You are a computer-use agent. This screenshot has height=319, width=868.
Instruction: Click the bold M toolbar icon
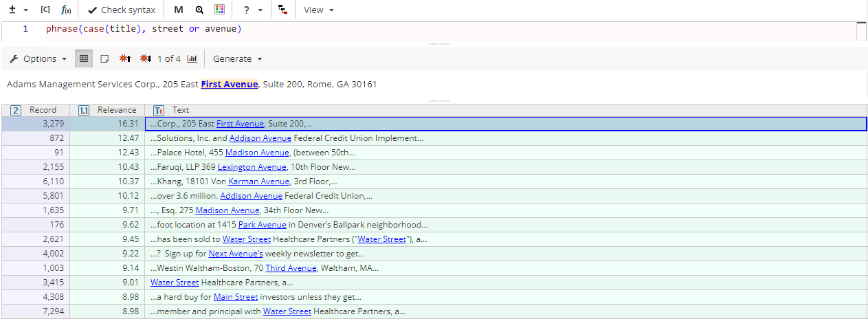pyautogui.click(x=179, y=10)
